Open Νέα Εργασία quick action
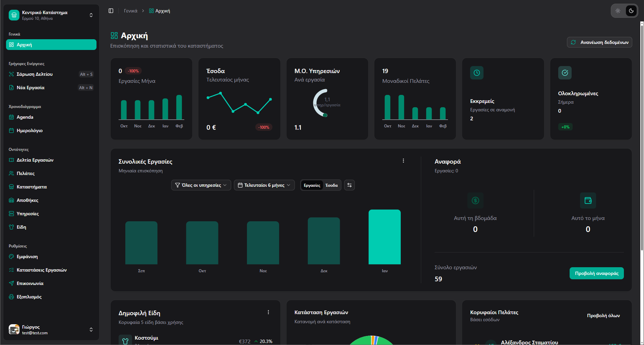This screenshot has height=345, width=644. pos(51,88)
